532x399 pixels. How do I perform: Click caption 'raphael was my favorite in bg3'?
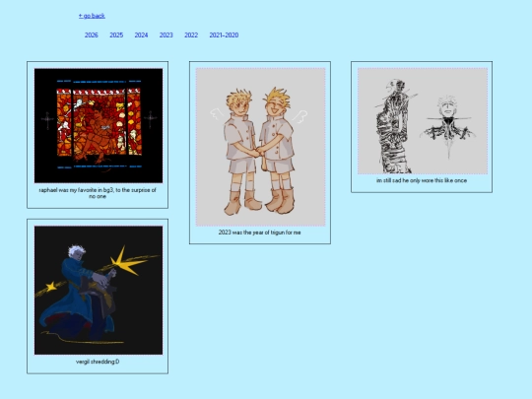[98, 193]
